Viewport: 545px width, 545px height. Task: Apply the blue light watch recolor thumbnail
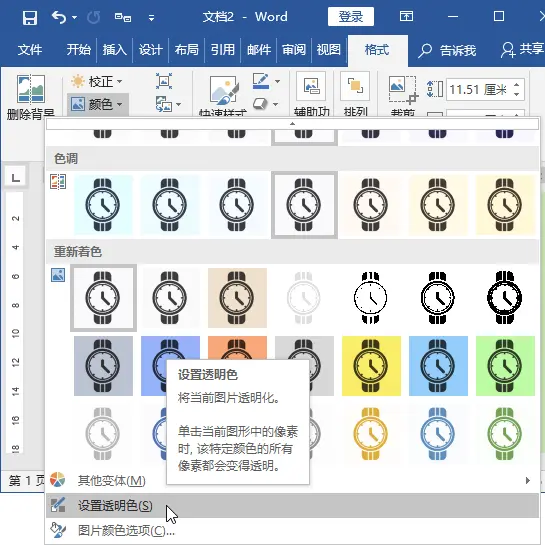pyautogui.click(x=438, y=433)
